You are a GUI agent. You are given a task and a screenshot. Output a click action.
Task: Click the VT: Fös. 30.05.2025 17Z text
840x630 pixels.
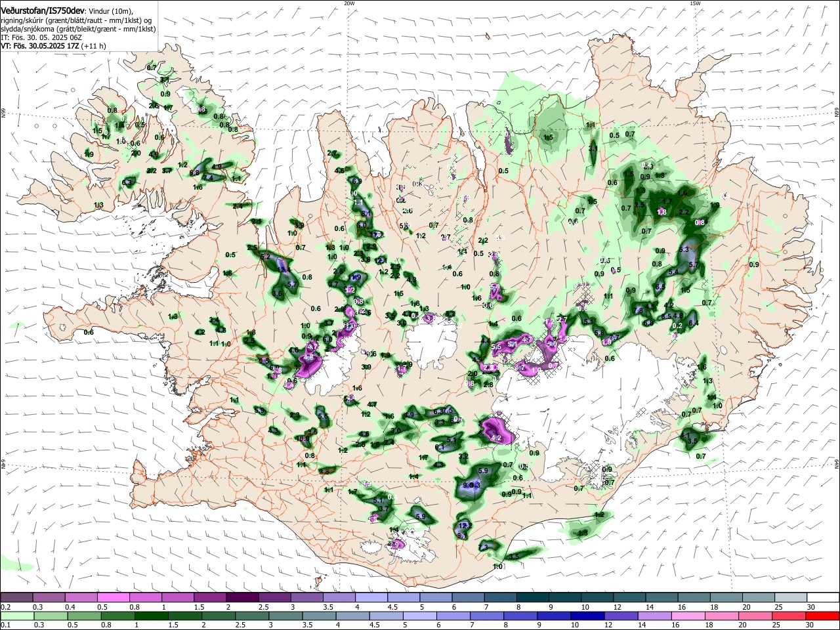point(41,46)
